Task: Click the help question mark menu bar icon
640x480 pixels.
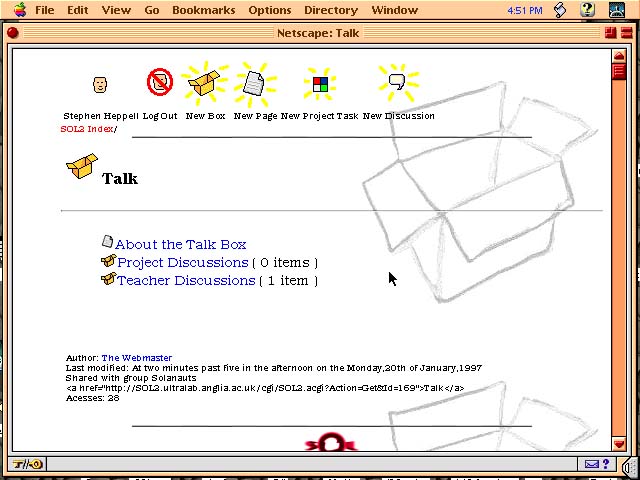Action: [587, 9]
